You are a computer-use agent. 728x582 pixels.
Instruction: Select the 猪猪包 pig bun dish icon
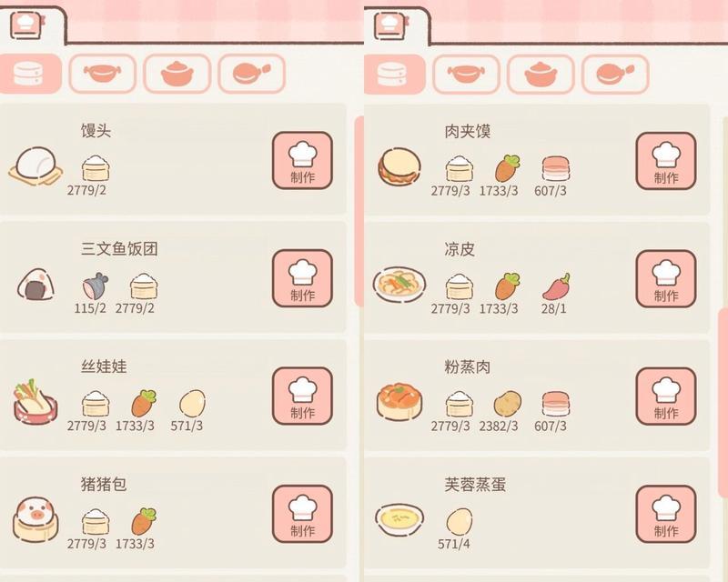point(35,519)
